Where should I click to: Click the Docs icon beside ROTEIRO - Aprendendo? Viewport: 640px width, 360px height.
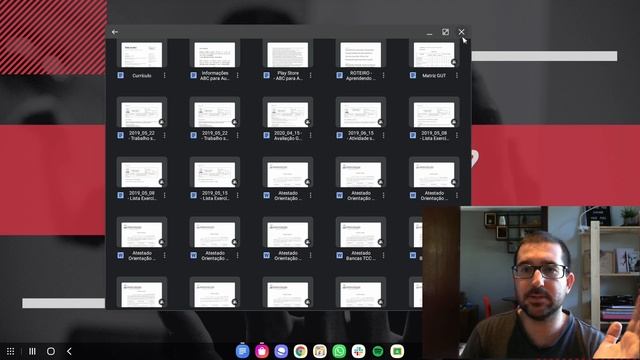(340, 76)
